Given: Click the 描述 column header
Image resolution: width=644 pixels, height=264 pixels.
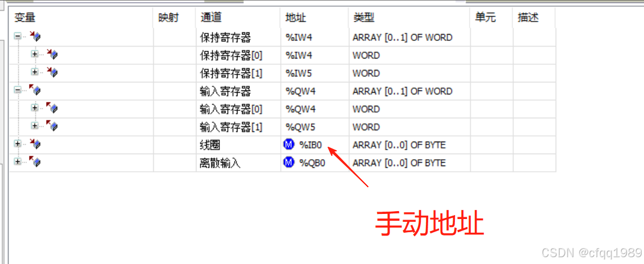Looking at the screenshot, I should click(534, 18).
